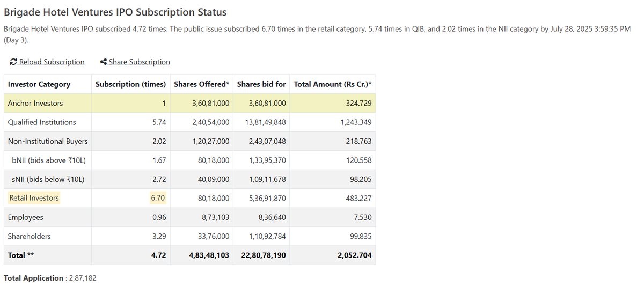The height and width of the screenshot is (286, 644).
Task: Select Anchor Investors amount 324.729
Action: coord(359,103)
